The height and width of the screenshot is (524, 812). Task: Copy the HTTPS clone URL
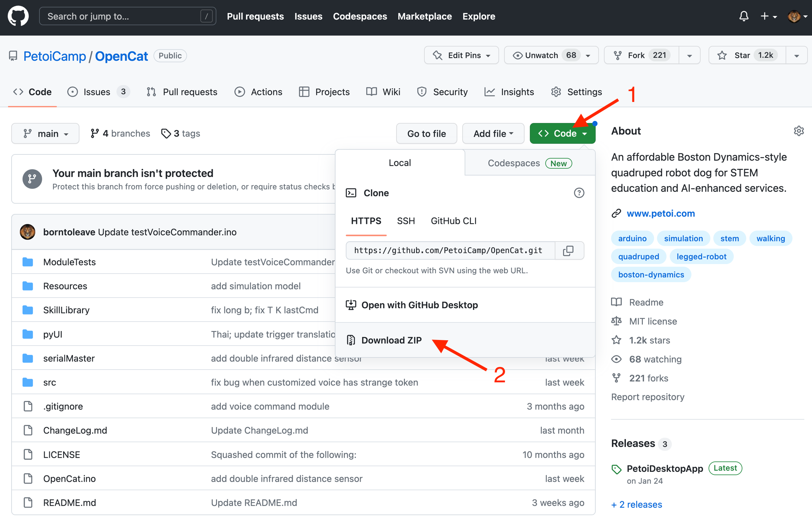pyautogui.click(x=568, y=250)
